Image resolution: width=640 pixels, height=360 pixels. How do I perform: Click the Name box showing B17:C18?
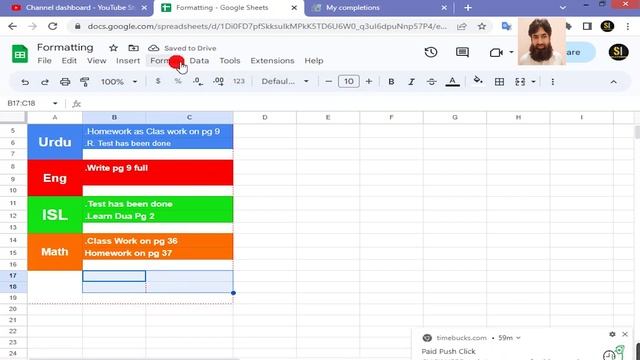(x=22, y=103)
